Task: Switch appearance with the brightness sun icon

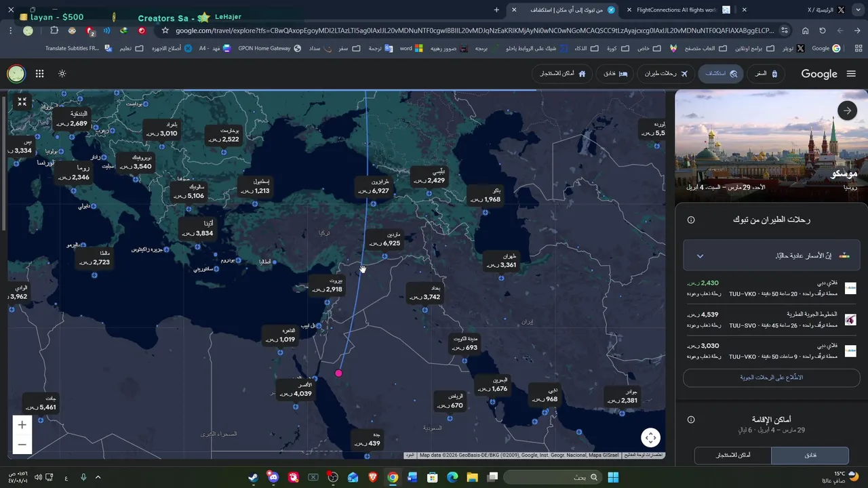Action: click(x=62, y=74)
